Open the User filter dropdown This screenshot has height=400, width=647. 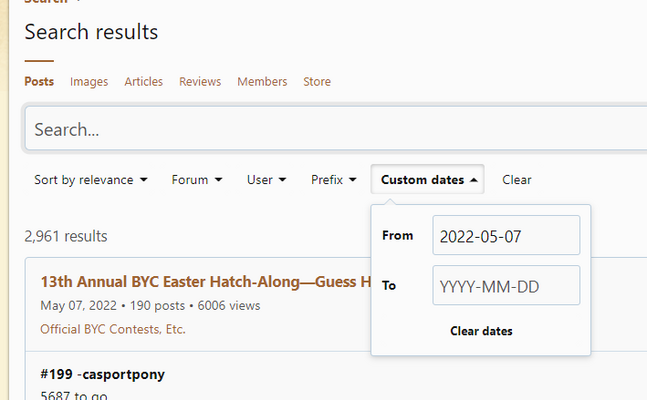266,180
